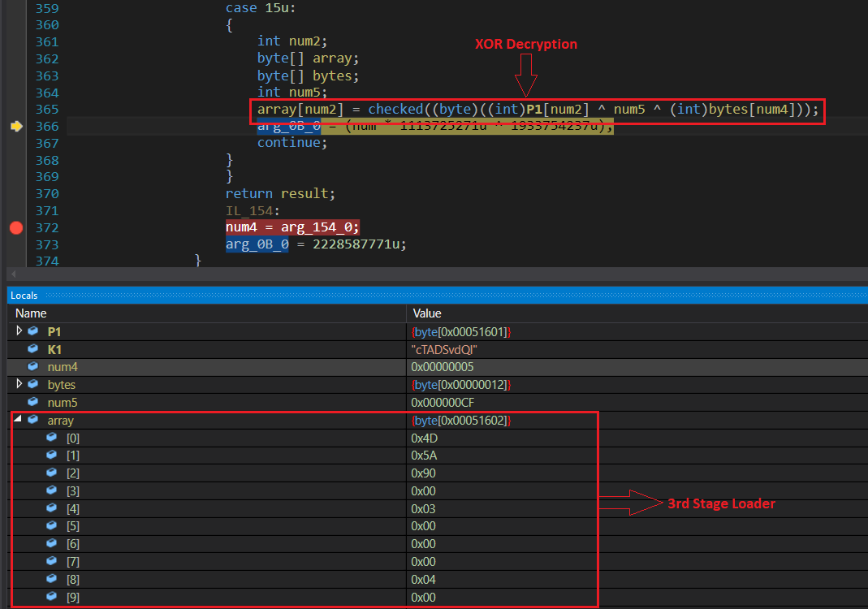The image size is (868, 609).
Task: Click the K1 variable icon
Action: (33, 349)
